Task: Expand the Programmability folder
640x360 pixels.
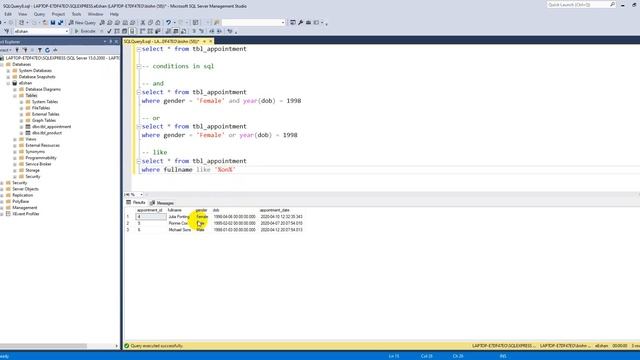Action: click(15, 158)
